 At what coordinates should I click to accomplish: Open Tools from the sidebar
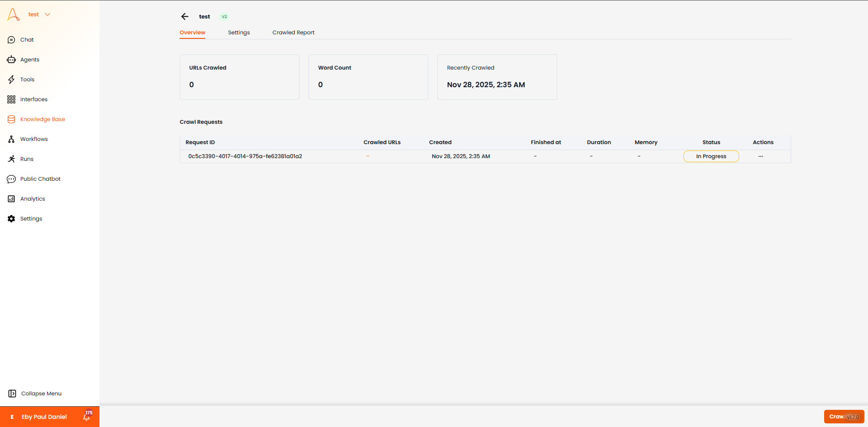tap(27, 80)
